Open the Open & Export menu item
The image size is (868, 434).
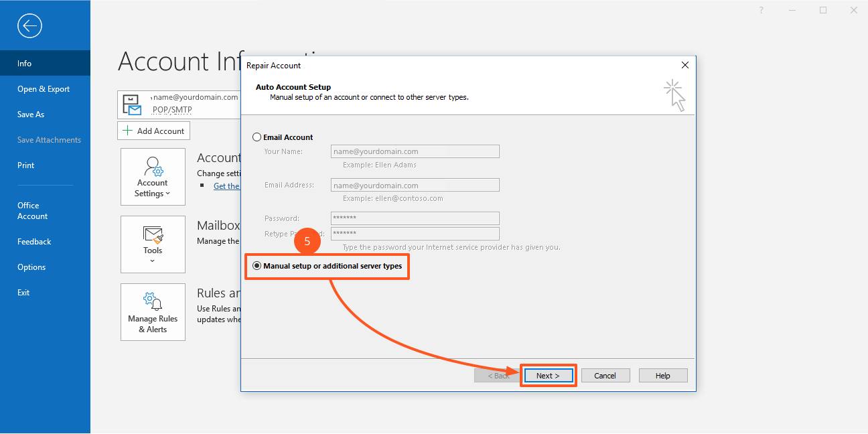click(x=44, y=89)
